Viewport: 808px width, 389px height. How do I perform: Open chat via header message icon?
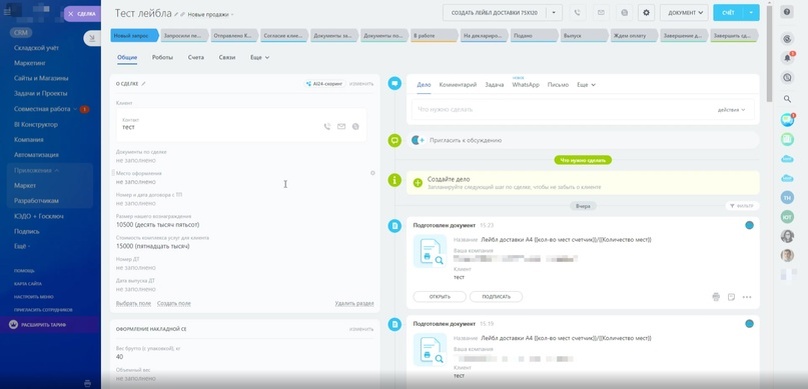625,12
